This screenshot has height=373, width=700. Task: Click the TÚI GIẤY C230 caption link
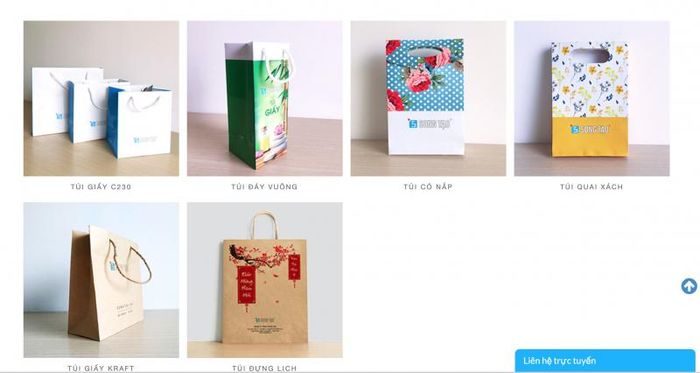[x=101, y=186]
